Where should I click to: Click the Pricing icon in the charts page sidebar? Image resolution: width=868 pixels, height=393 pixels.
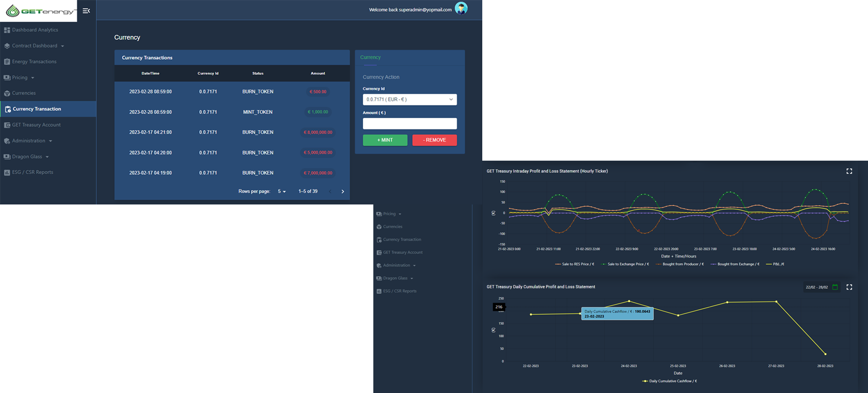pos(379,214)
